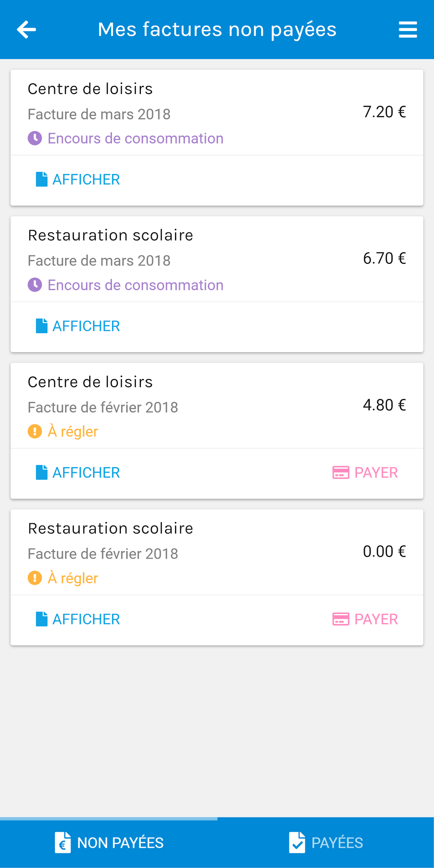Select the 6.70 € Restauration scolaire card
The image size is (434, 868).
point(217,260)
